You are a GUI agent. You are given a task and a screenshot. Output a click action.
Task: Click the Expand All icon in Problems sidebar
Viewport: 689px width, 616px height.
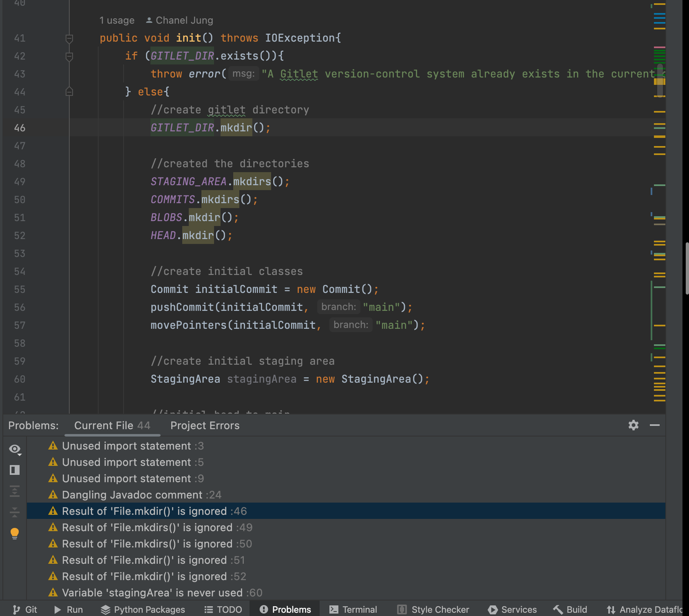[15, 491]
